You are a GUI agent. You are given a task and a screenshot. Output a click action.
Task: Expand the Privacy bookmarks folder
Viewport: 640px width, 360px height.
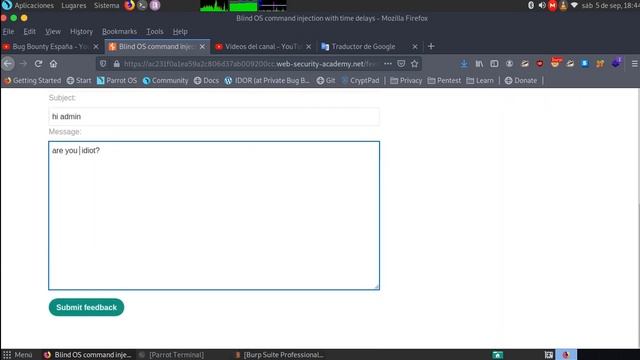click(406, 80)
